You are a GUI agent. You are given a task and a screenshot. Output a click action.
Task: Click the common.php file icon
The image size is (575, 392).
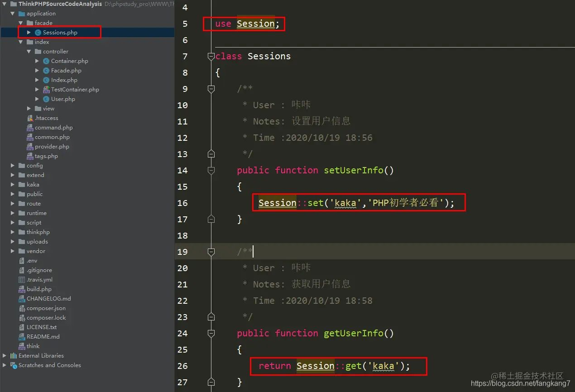coord(30,137)
